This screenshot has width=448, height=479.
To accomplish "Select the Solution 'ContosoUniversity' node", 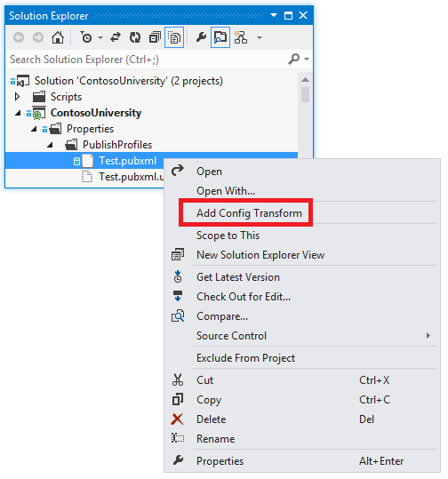I will click(x=129, y=81).
